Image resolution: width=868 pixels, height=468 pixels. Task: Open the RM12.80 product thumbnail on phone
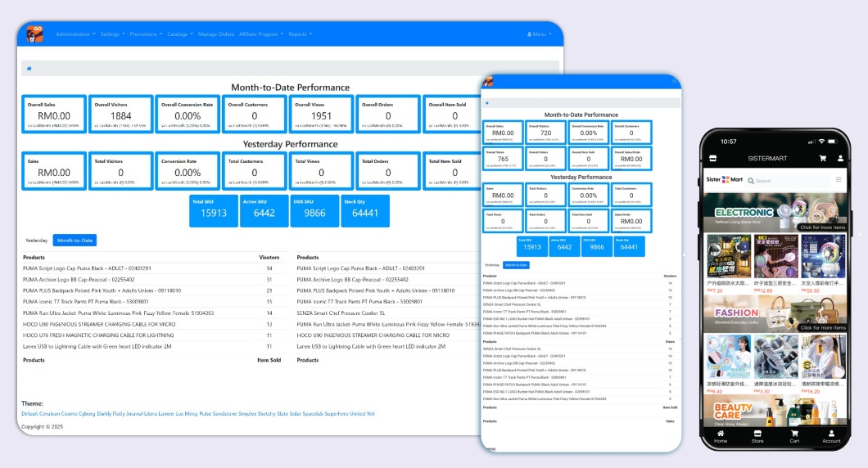(x=775, y=256)
